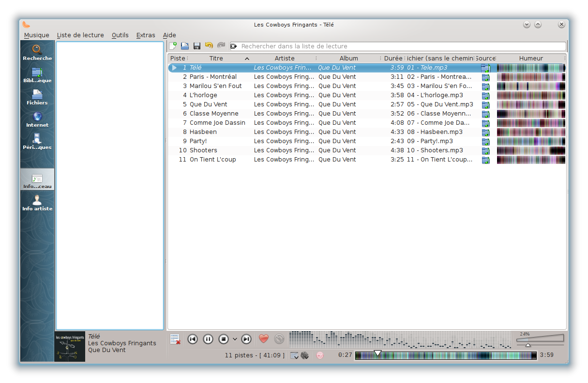Open the Liste de lecture menu
The image size is (588, 383).
pyautogui.click(x=80, y=35)
